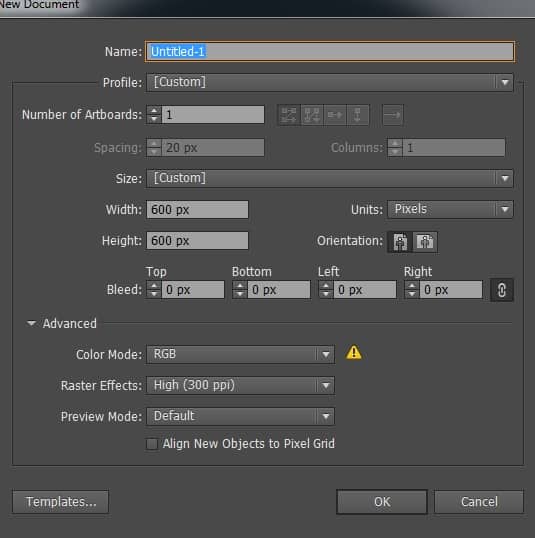
Task: Increase the Top bleed value stepper
Action: (154, 285)
